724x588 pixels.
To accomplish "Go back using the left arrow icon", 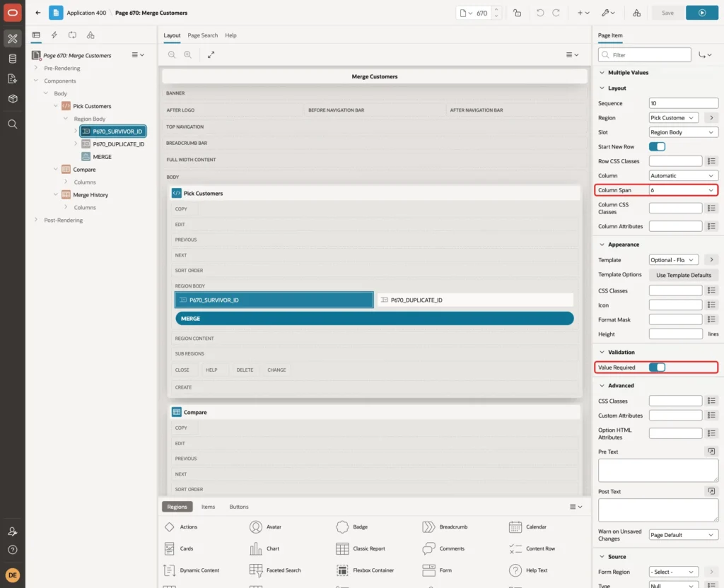I will pyautogui.click(x=38, y=13).
